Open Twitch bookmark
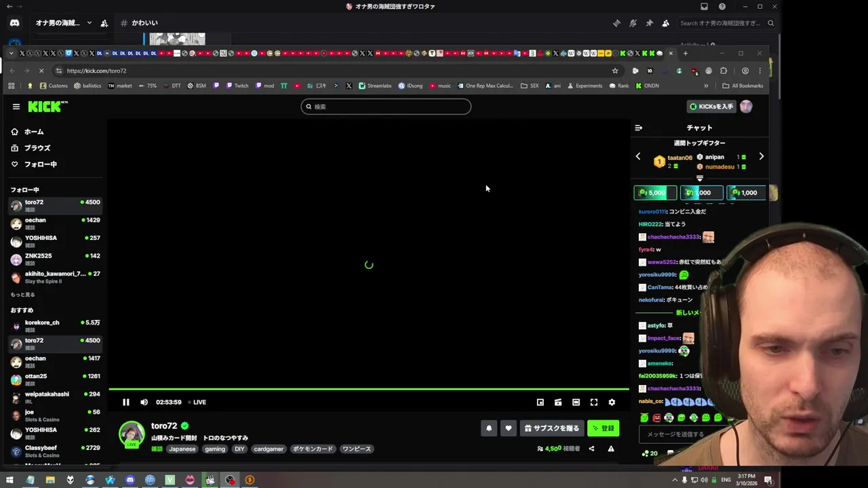This screenshot has height=488, width=868. pos(236,86)
